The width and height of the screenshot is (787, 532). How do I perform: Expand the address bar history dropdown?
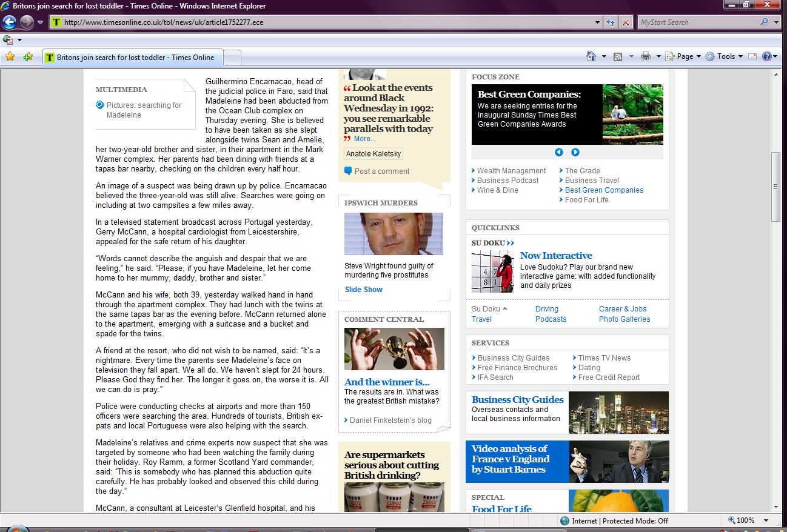click(x=598, y=22)
